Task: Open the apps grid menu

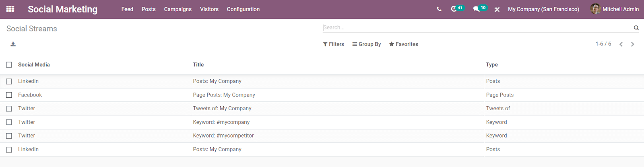Action: click(10, 9)
